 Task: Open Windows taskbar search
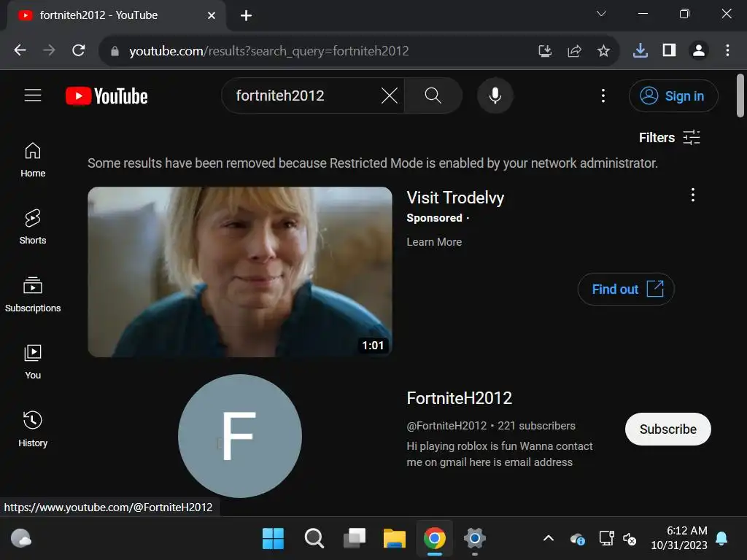[x=314, y=539]
